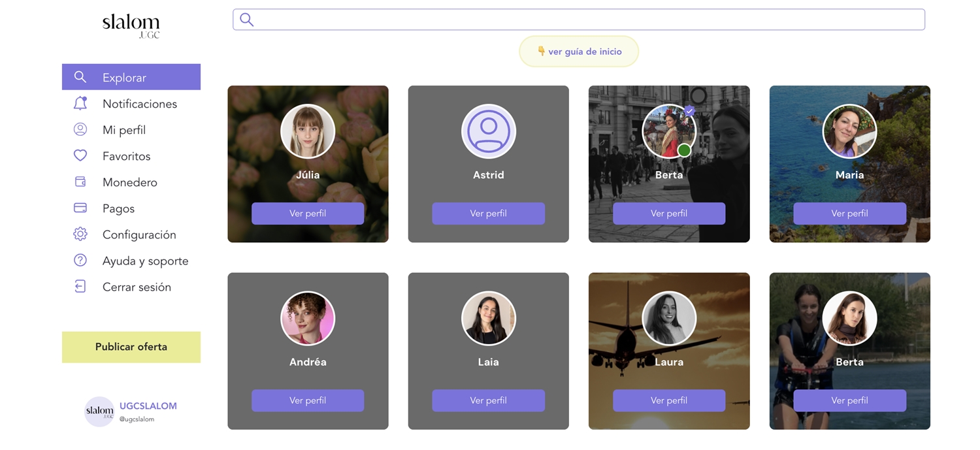Viewport: 980px width, 450px height.
Task: Click the Configuración gear icon
Action: pyautogui.click(x=80, y=234)
